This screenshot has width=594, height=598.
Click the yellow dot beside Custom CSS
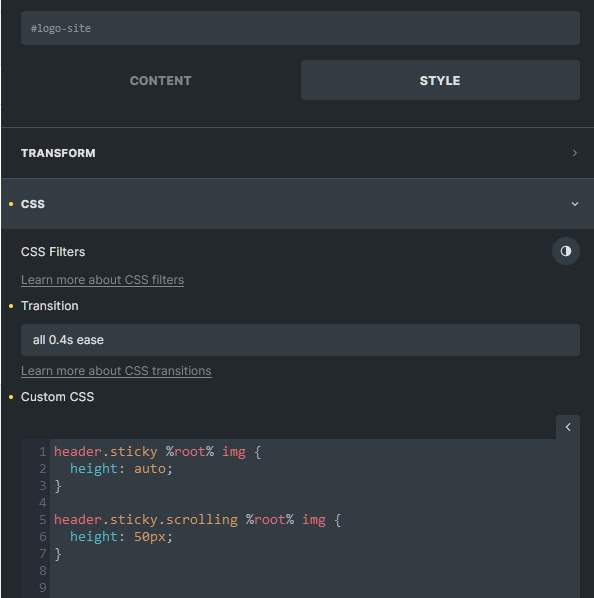[x=11, y=397]
